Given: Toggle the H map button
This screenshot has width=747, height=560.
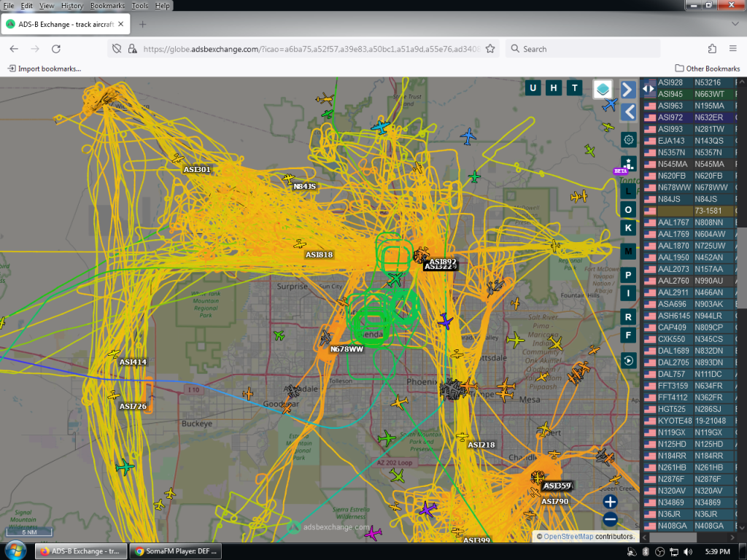Looking at the screenshot, I should tap(554, 87).
